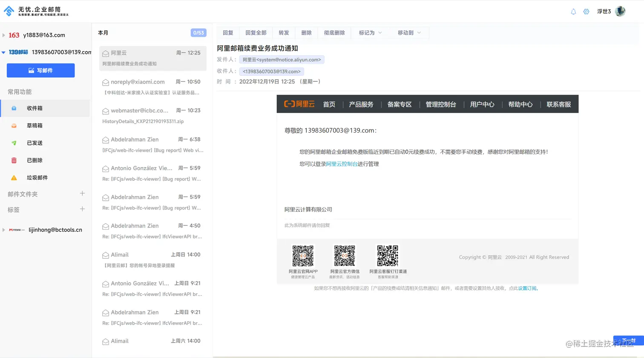Viewport: 644px width, 358px height.
Task: Click the 回复 reply button
Action: tap(228, 33)
